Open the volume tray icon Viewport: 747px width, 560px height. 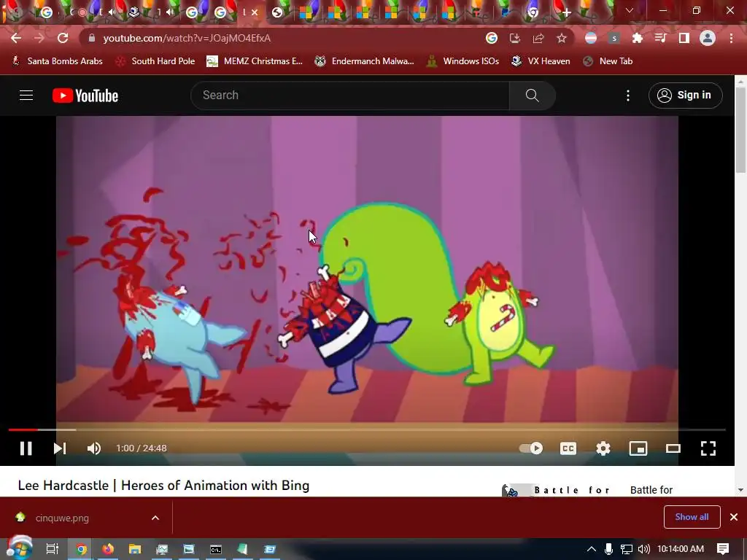(x=643, y=549)
